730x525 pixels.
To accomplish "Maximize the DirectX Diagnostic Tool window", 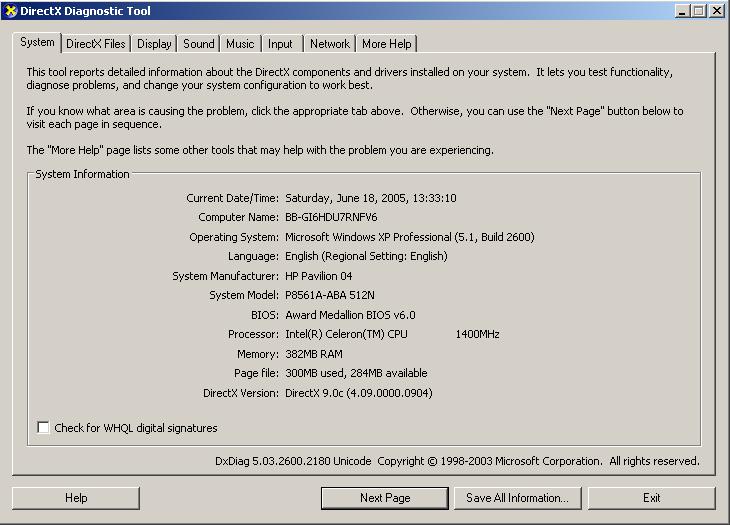I will coord(699,11).
